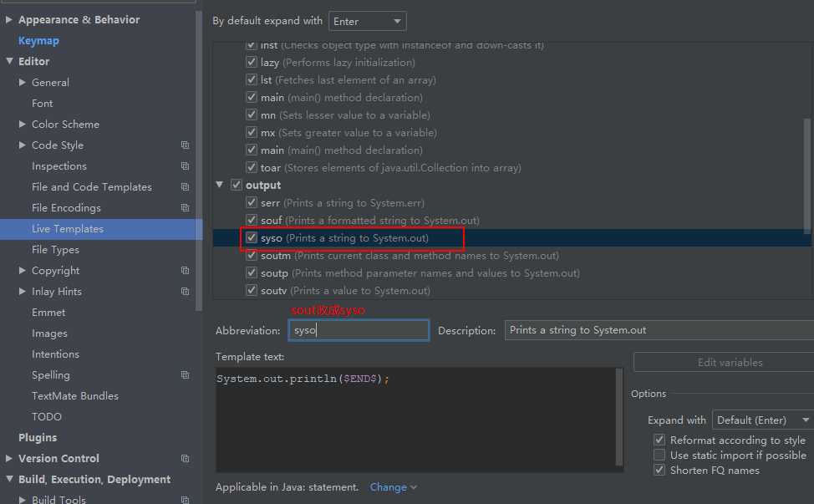Image resolution: width=814 pixels, height=504 pixels.
Task: Collapse the output template group
Action: pyautogui.click(x=220, y=185)
